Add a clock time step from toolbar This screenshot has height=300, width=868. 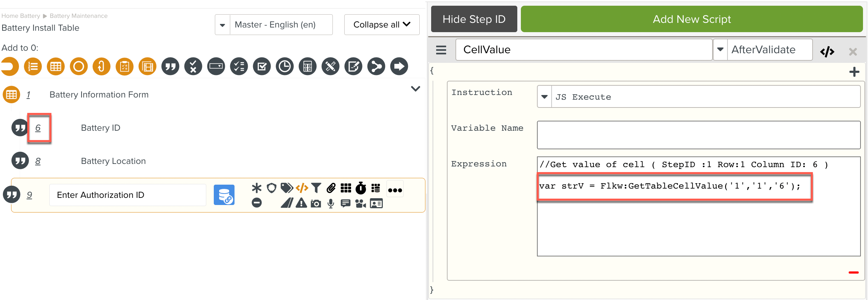pos(285,66)
